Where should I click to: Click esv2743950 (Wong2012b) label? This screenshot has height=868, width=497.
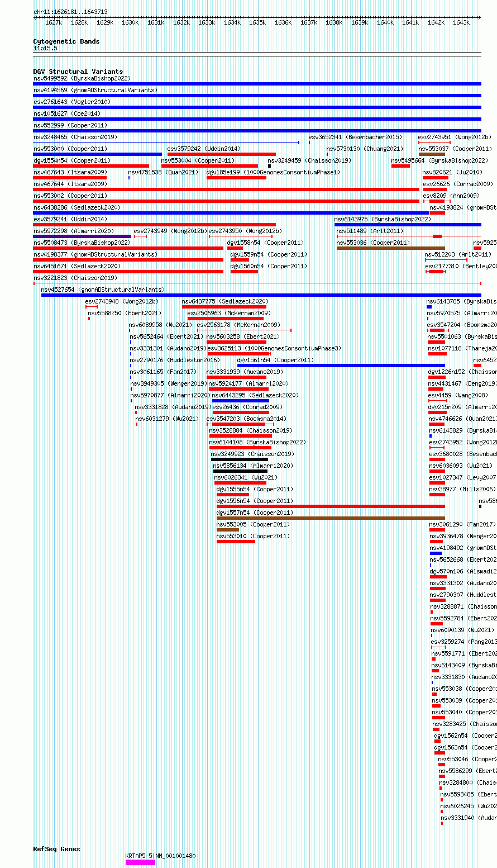click(x=246, y=231)
